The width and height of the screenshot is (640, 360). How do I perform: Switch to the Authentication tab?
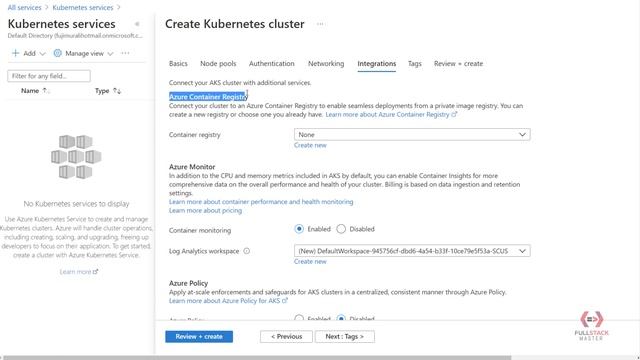click(x=271, y=64)
